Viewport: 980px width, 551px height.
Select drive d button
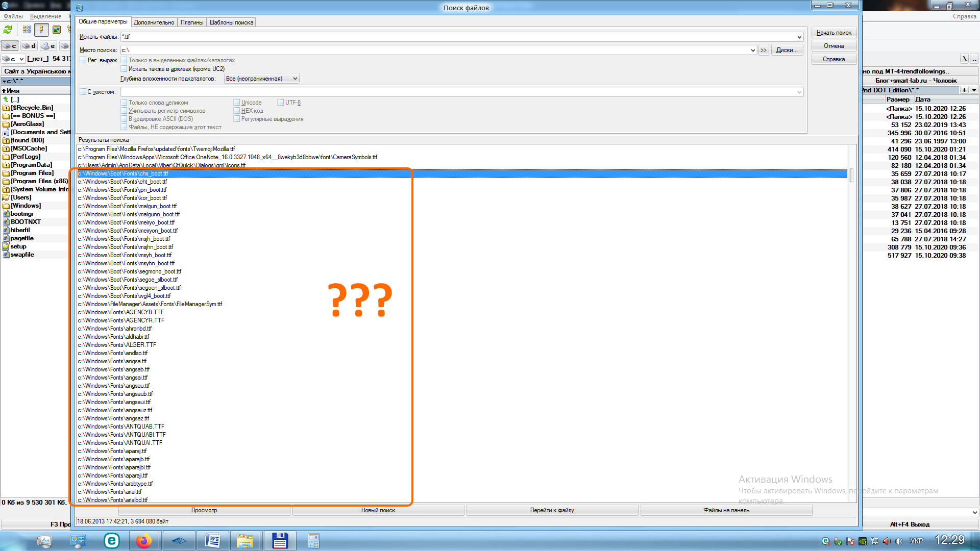(29, 46)
